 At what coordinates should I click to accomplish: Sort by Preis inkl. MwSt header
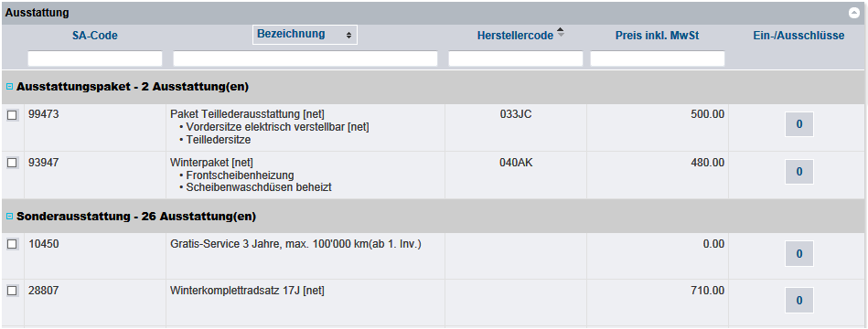point(657,36)
